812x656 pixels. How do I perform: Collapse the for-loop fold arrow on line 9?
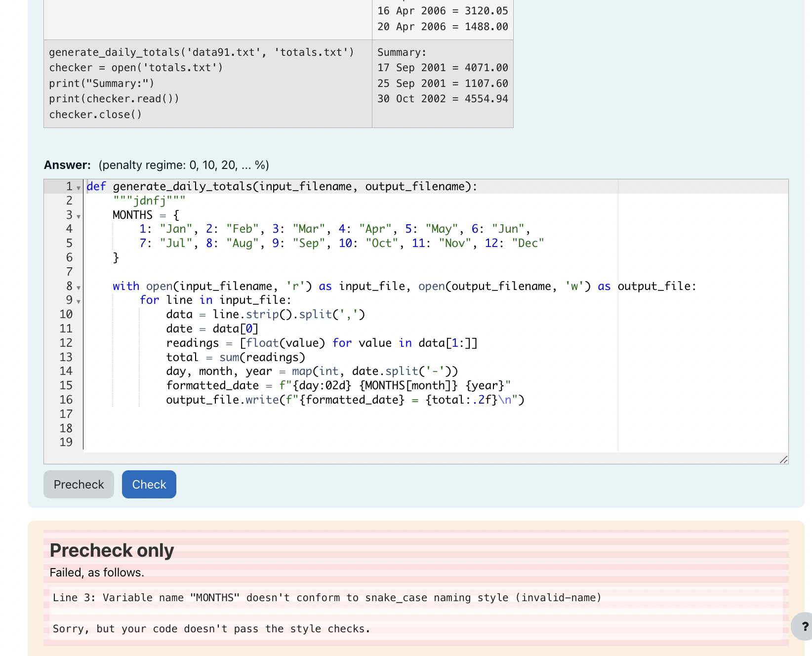pos(79,302)
